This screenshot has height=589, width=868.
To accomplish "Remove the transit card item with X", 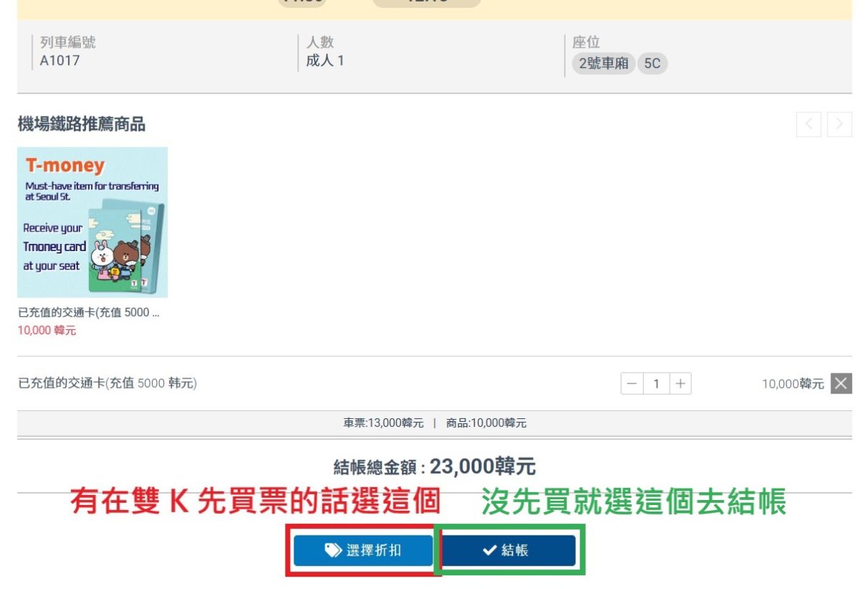I will [x=841, y=384].
